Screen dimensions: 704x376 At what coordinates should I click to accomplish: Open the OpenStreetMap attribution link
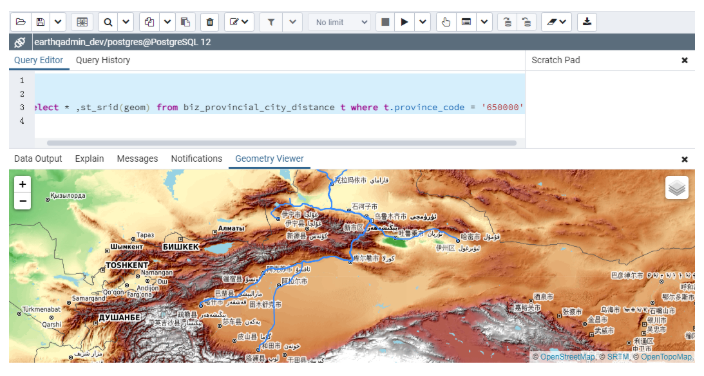[567, 357]
